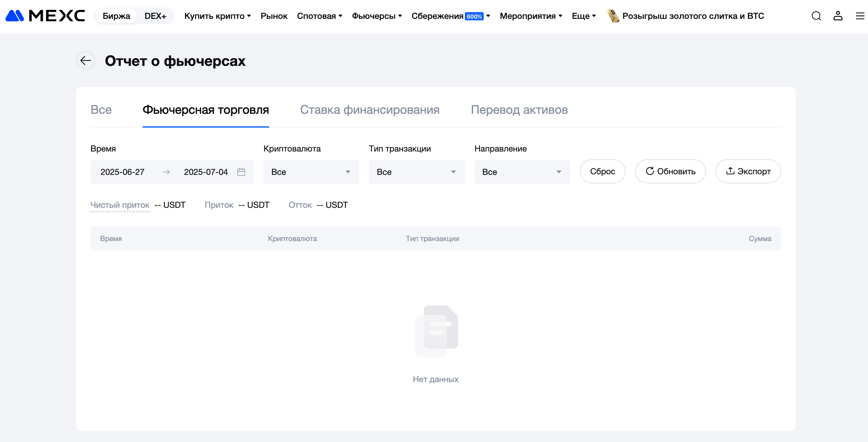868x442 pixels.
Task: Click the Обновить button
Action: click(x=670, y=171)
